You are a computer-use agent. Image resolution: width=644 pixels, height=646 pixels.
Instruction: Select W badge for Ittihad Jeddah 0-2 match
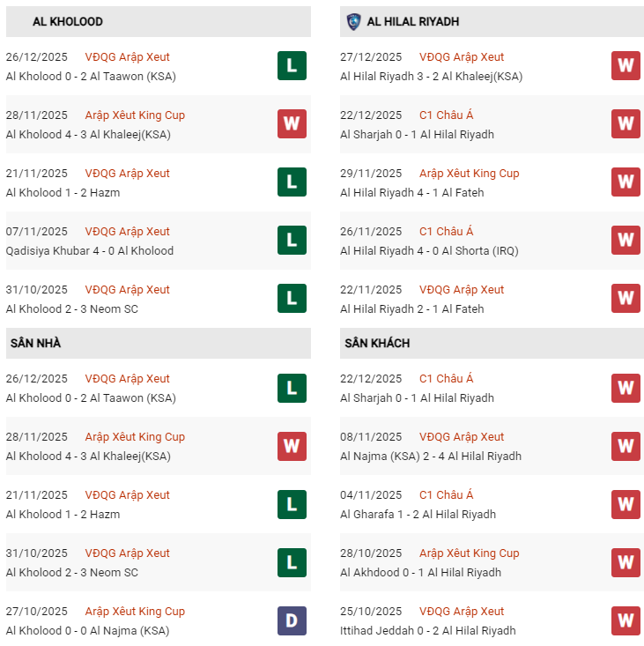(625, 620)
